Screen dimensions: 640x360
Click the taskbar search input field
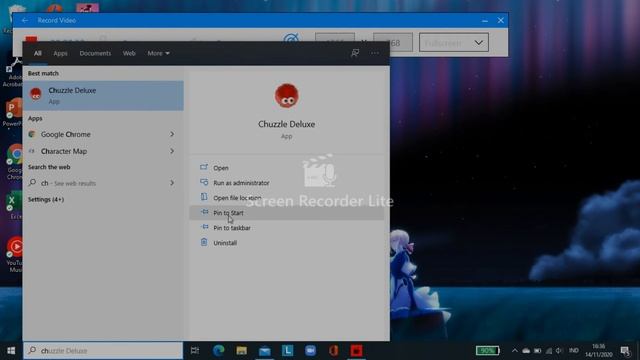(x=103, y=351)
